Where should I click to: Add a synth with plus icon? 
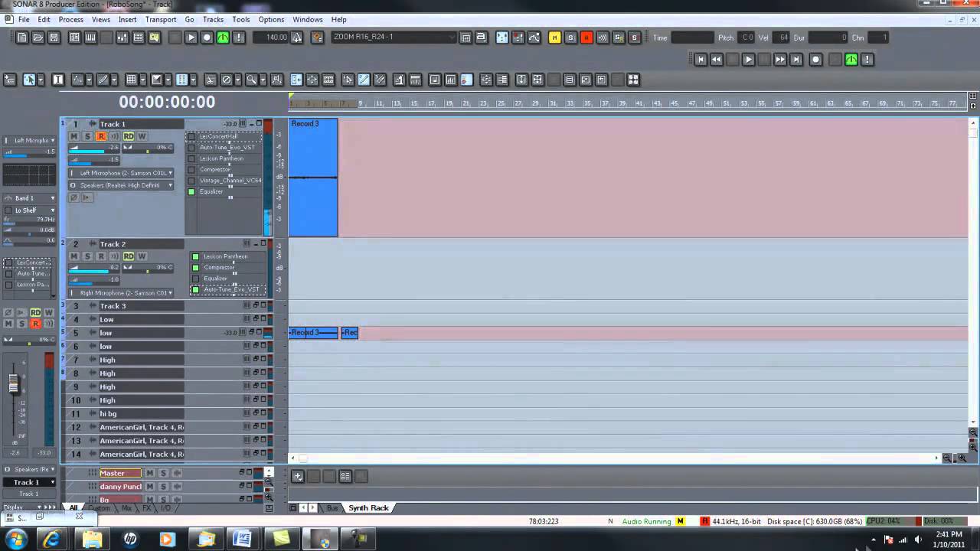(x=298, y=476)
